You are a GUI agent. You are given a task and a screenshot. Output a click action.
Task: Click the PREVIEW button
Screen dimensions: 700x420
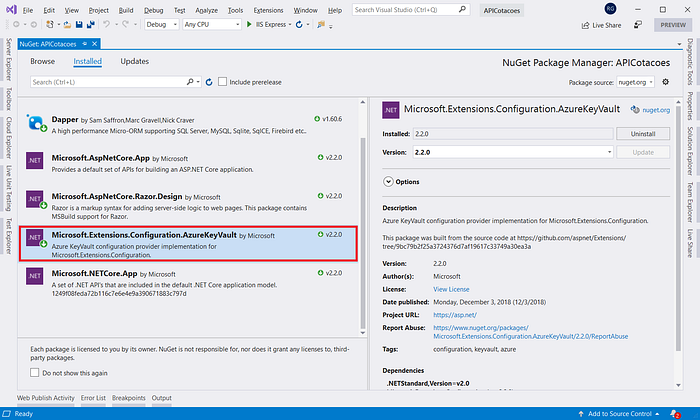pyautogui.click(x=673, y=25)
